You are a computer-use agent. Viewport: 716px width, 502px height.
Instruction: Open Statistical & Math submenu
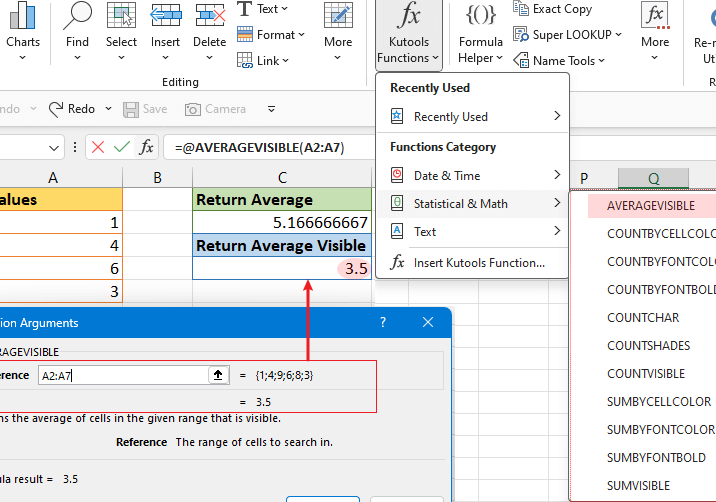(472, 203)
